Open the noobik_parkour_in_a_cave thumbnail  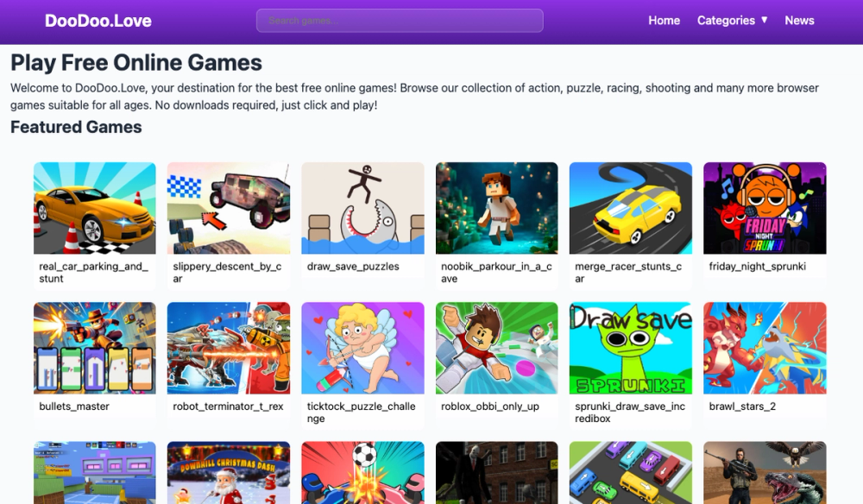click(x=496, y=208)
